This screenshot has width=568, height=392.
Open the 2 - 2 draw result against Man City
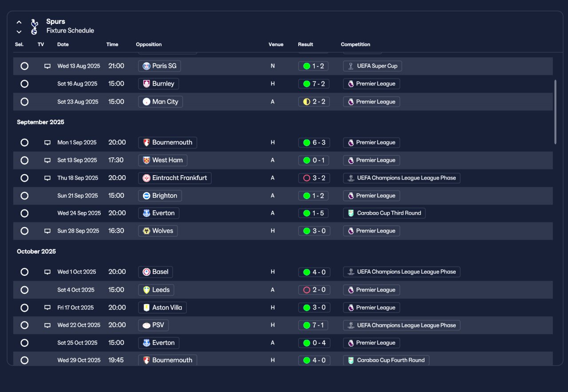(314, 102)
